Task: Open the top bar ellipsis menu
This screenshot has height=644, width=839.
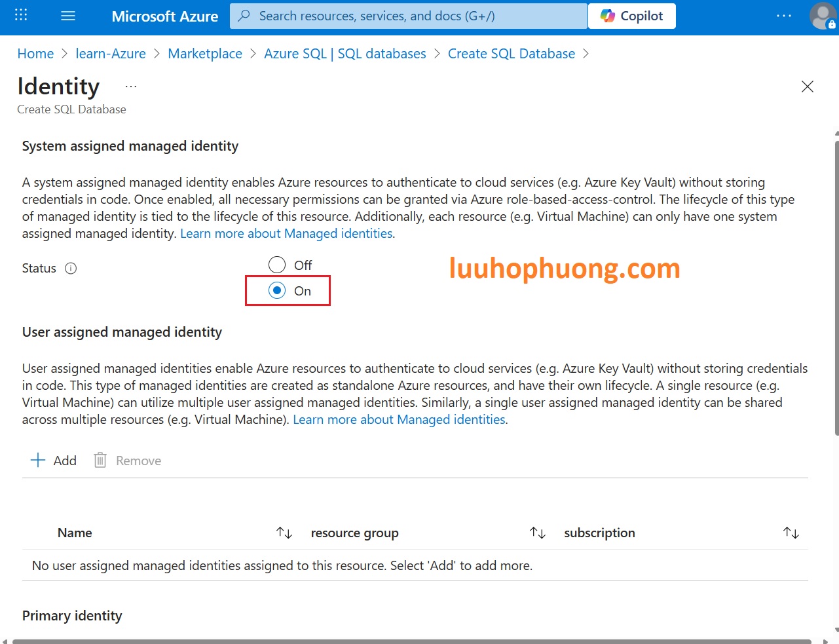Action: (783, 16)
